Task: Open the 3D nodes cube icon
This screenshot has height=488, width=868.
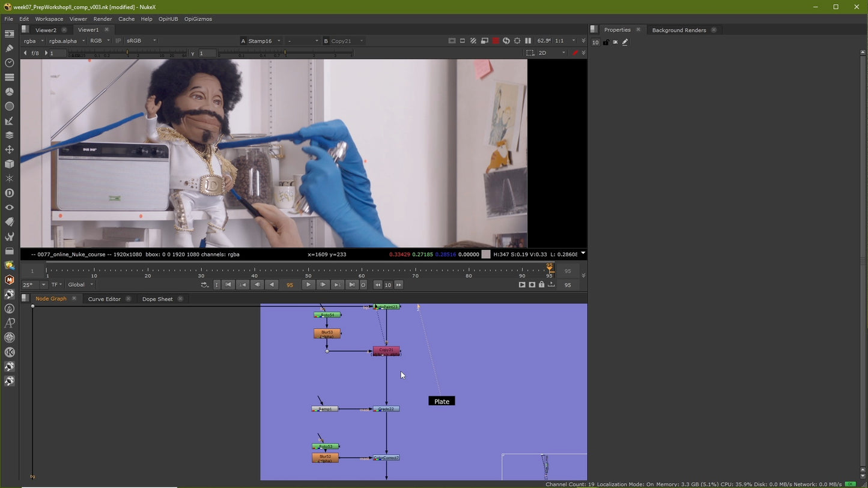Action: coord(9,164)
